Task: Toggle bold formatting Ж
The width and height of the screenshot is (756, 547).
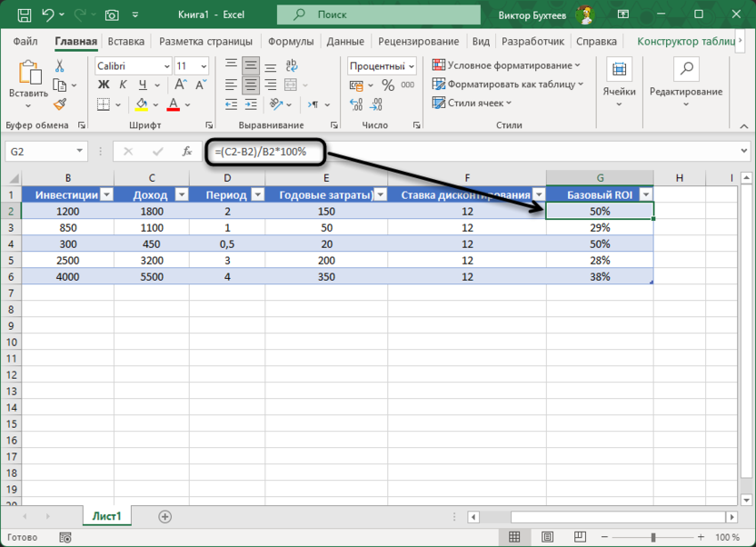Action: pyautogui.click(x=103, y=85)
